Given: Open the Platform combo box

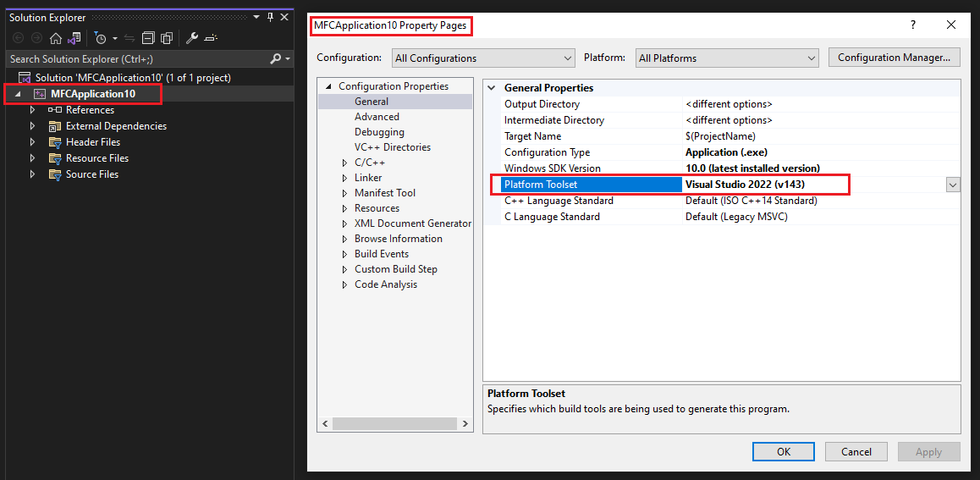Looking at the screenshot, I should (727, 58).
